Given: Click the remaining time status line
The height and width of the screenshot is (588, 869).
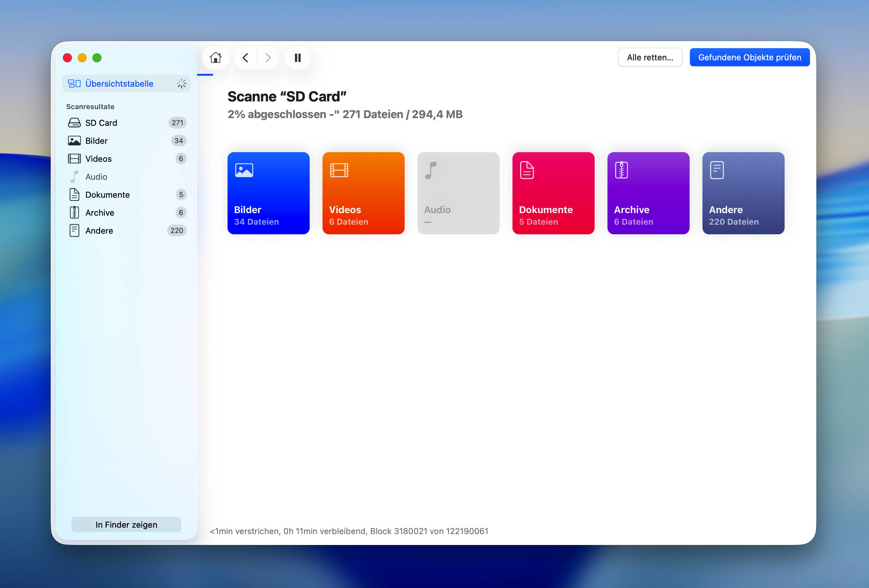Looking at the screenshot, I should pyautogui.click(x=349, y=531).
